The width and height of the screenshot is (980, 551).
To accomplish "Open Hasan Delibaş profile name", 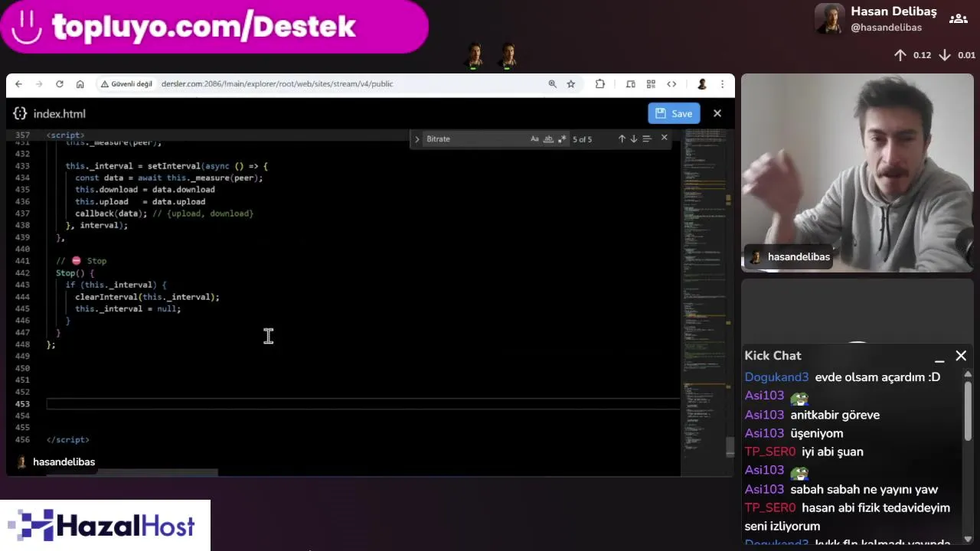I will pos(893,11).
